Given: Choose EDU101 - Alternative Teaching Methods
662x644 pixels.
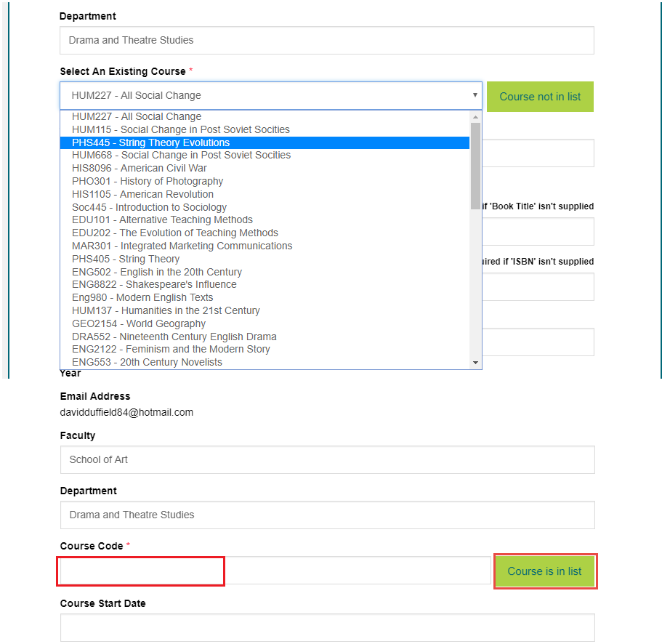Looking at the screenshot, I should pos(162,220).
